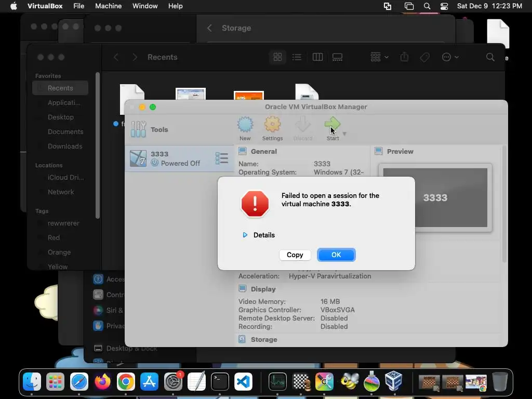Open Finder from the Dock
Viewport: 532px width, 399px height.
click(x=32, y=381)
